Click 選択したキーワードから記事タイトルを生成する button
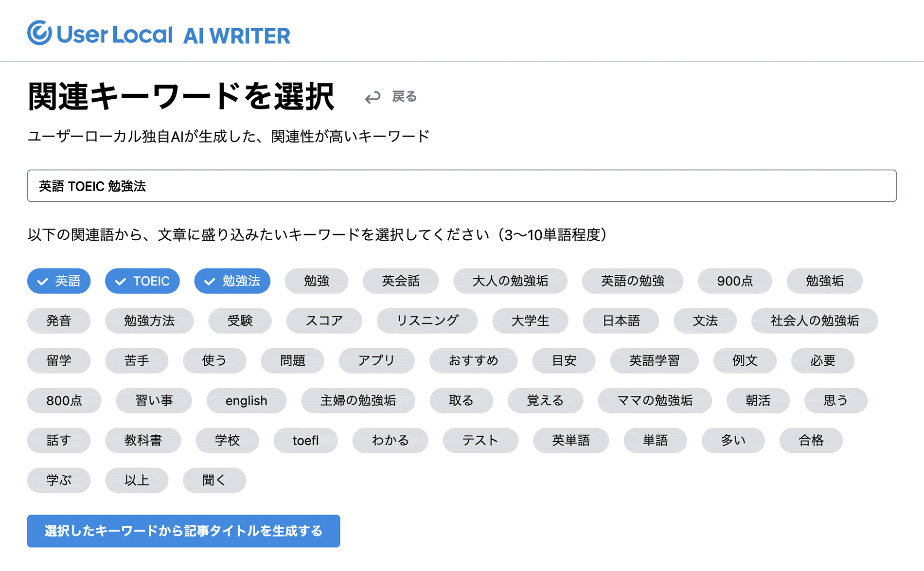The image size is (924, 571). pyautogui.click(x=183, y=531)
